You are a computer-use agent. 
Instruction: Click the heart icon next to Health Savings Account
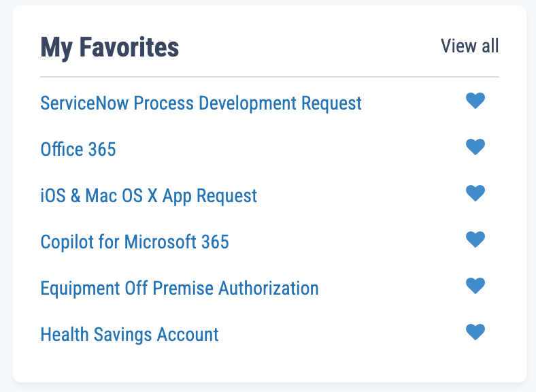(475, 331)
